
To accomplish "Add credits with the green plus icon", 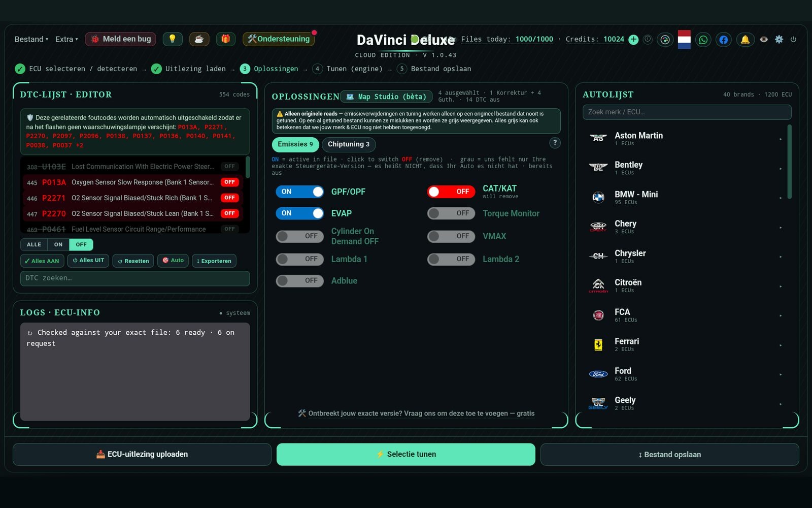I will point(633,40).
